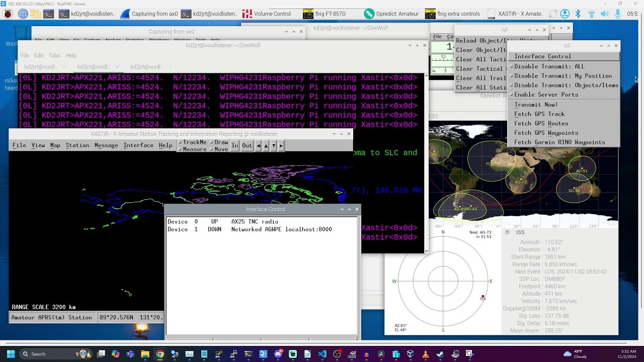
Task: Pan the Xastir map right with arrow
Action: click(281, 145)
